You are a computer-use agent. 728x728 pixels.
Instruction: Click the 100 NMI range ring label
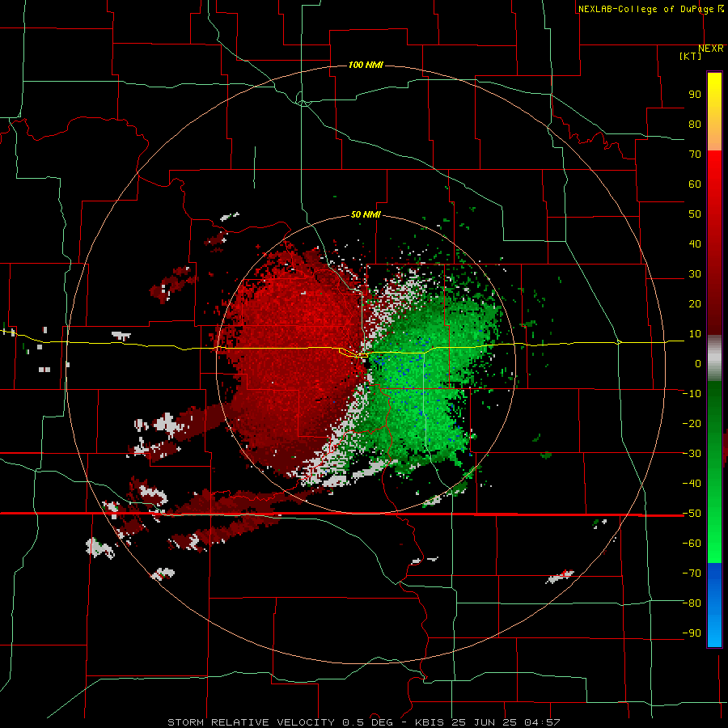pyautogui.click(x=366, y=65)
